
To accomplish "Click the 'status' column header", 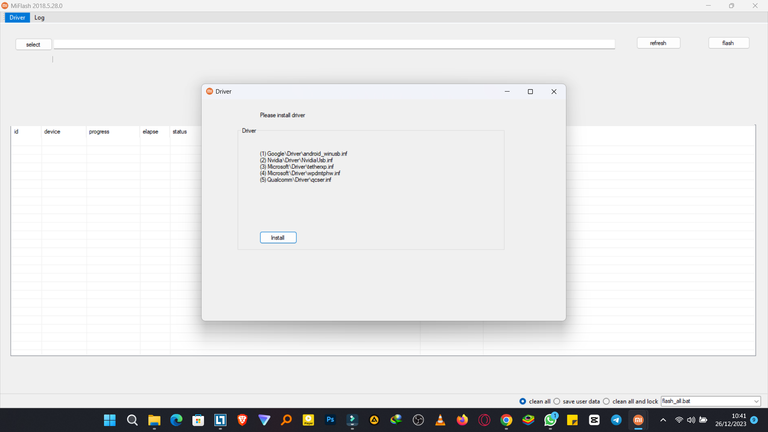I will [180, 132].
